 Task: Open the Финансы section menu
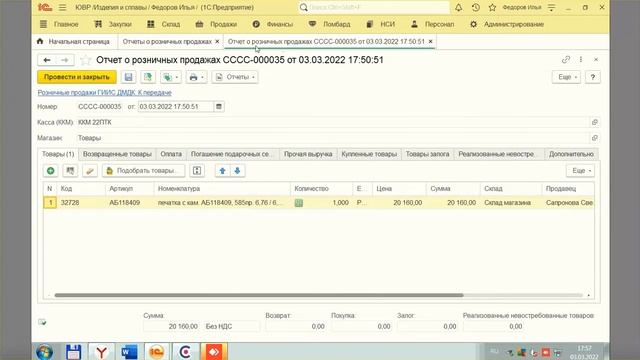(x=273, y=24)
